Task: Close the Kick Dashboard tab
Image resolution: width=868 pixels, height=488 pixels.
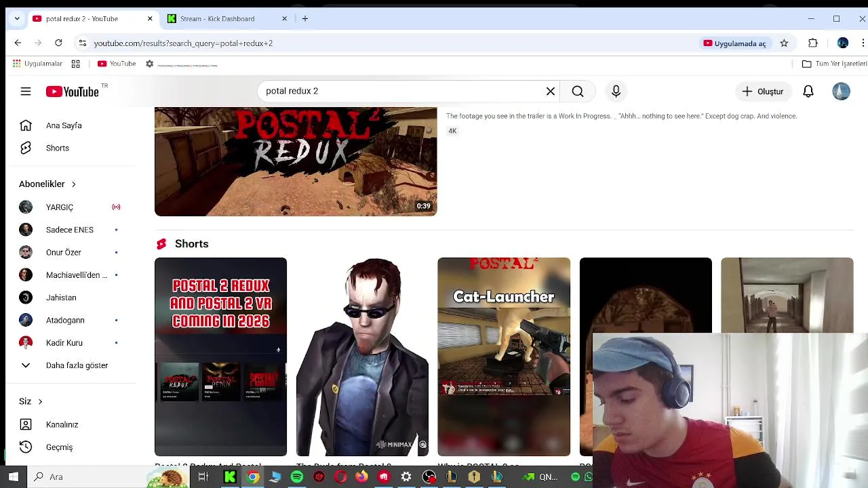Action: point(285,19)
